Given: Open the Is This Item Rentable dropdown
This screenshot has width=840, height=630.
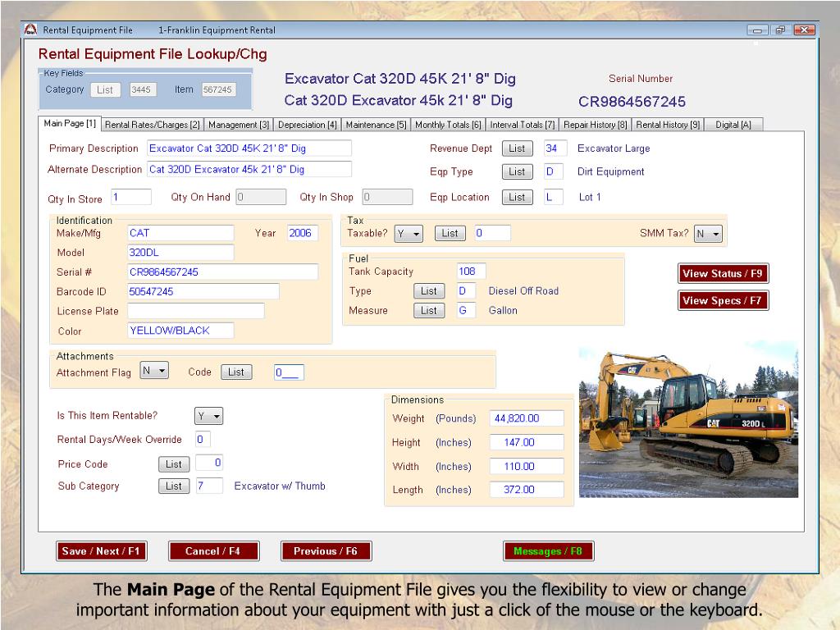Looking at the screenshot, I should coord(208,416).
